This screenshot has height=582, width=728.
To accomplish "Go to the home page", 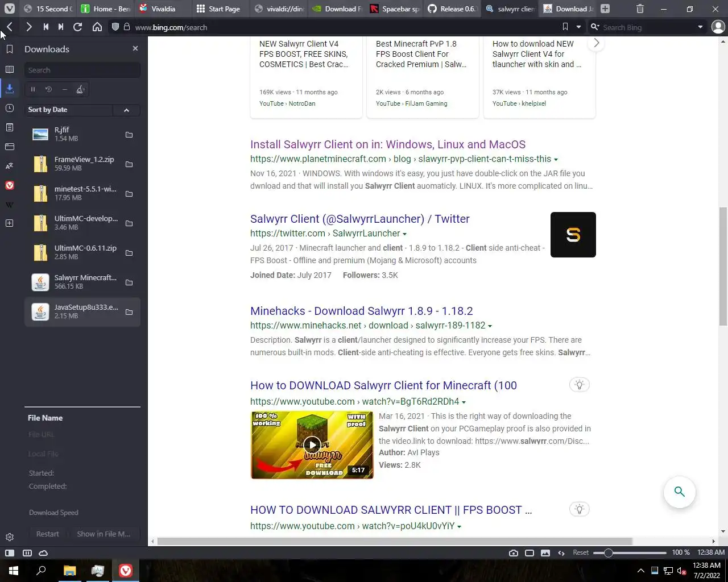I will pos(97,27).
